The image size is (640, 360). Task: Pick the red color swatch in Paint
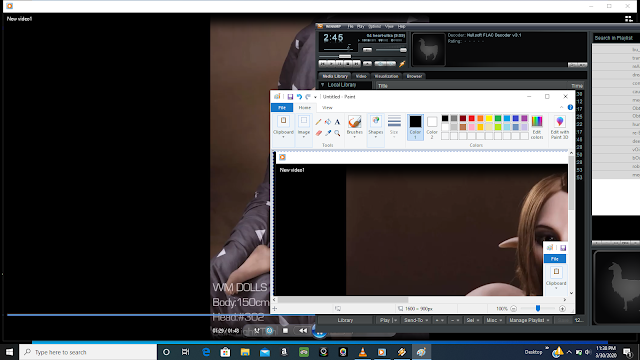(x=471, y=118)
